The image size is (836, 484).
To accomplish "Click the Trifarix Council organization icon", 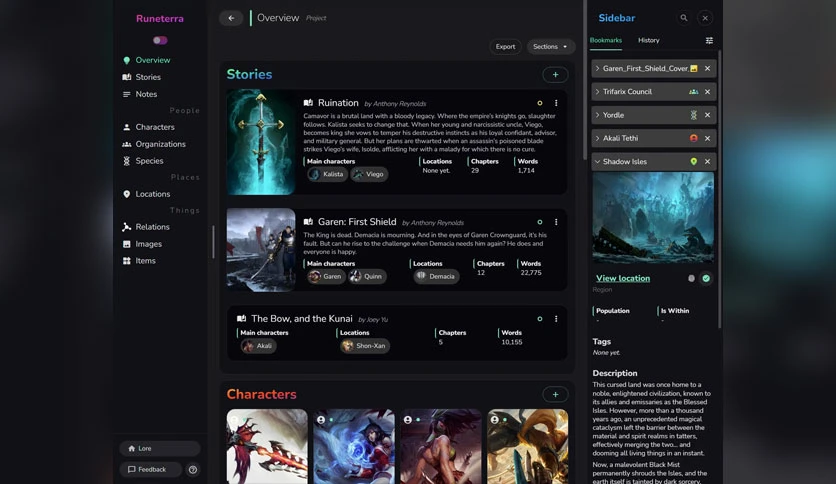I will point(693,92).
